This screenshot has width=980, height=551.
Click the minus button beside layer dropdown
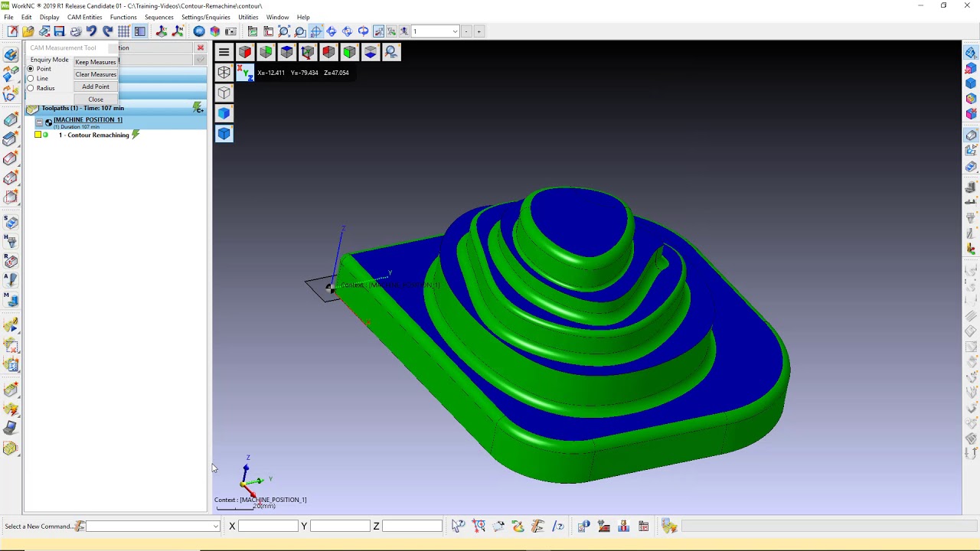[x=466, y=31]
